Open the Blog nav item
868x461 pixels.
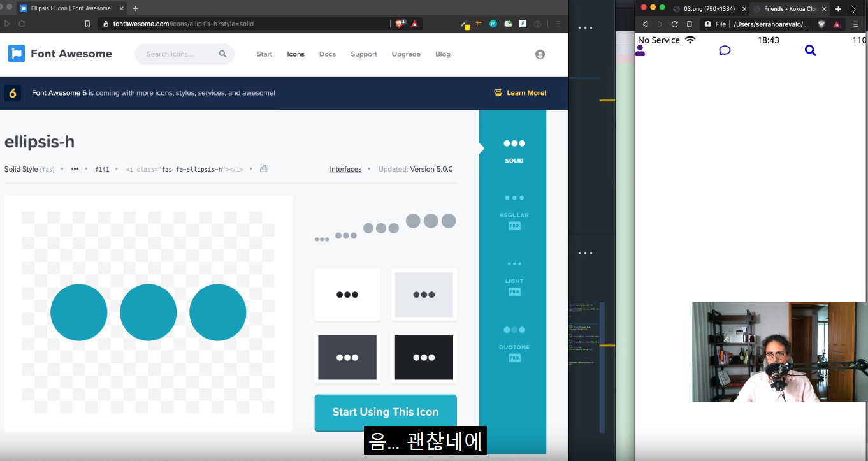point(443,54)
